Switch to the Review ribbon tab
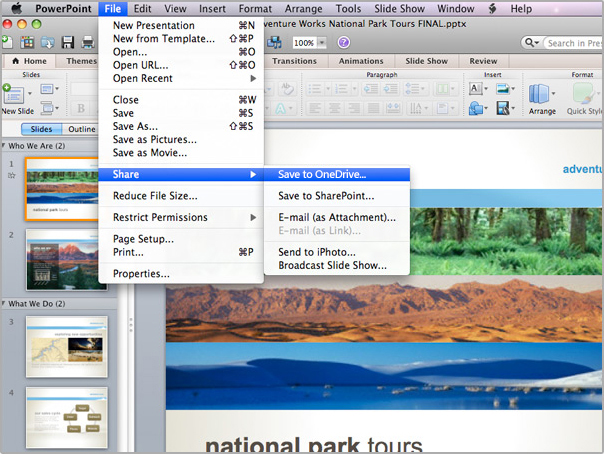Screen dimensions: 604x454 [x=483, y=61]
